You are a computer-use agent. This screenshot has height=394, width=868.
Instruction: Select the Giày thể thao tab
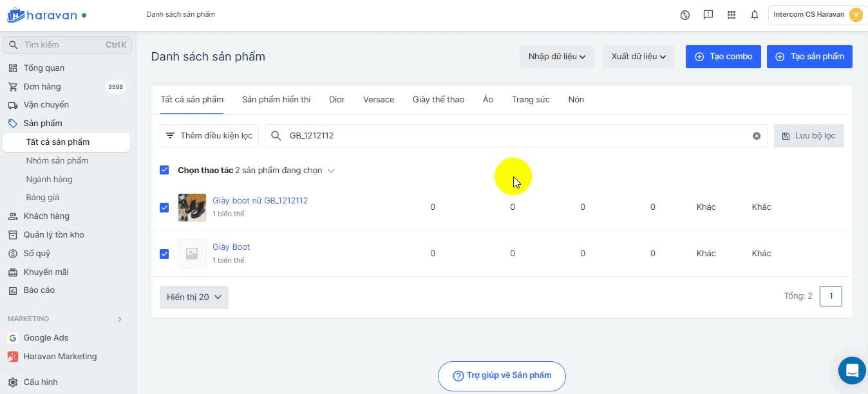click(439, 100)
